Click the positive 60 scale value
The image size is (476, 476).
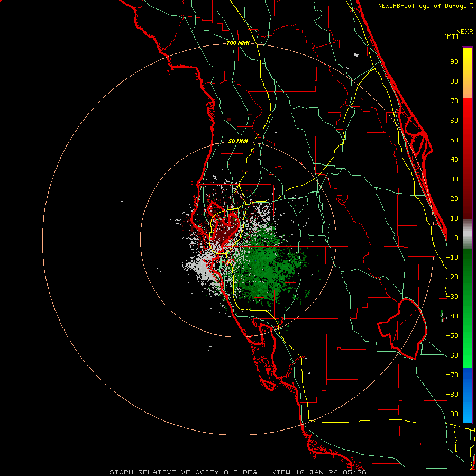454,121
